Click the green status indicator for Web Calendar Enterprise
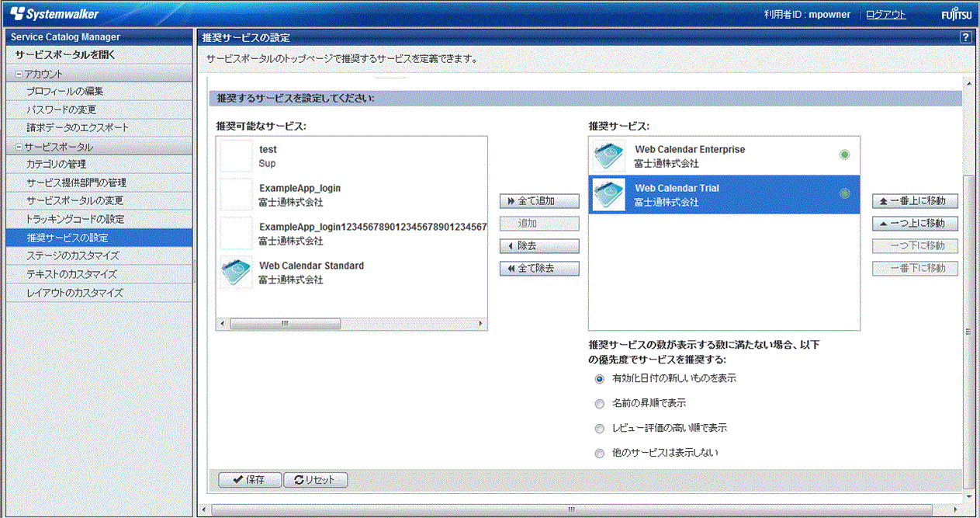980x518 pixels. coord(844,155)
